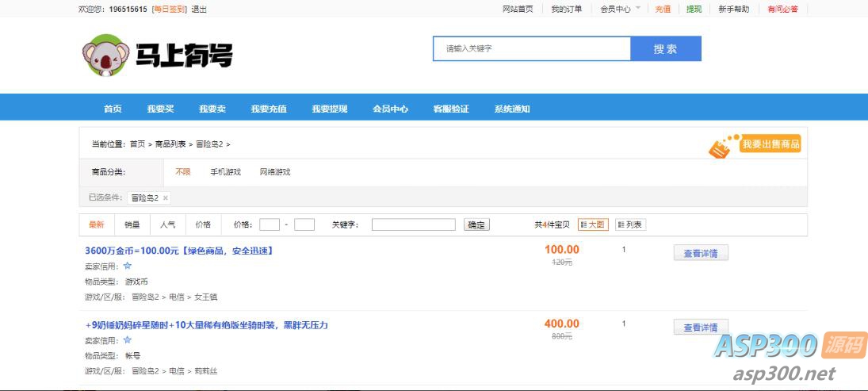Open 我的订单 top link
The height and width of the screenshot is (391, 868).
point(566,9)
